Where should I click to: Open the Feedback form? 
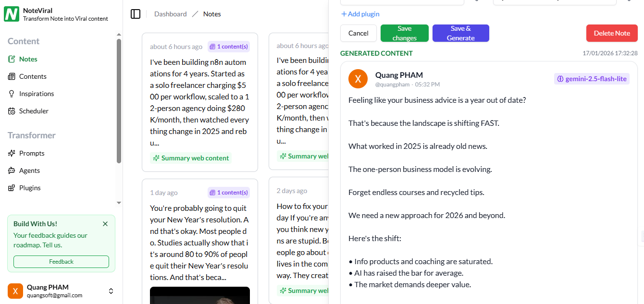coord(61,261)
